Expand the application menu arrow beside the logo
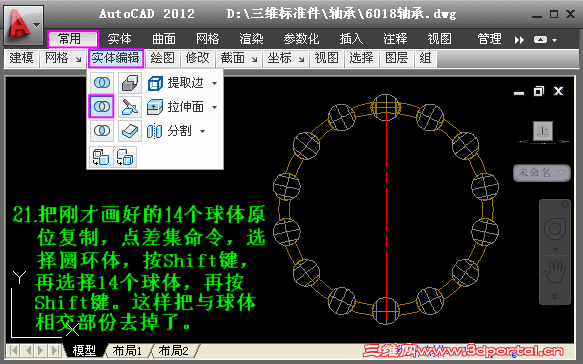583x364 pixels. pyautogui.click(x=36, y=25)
